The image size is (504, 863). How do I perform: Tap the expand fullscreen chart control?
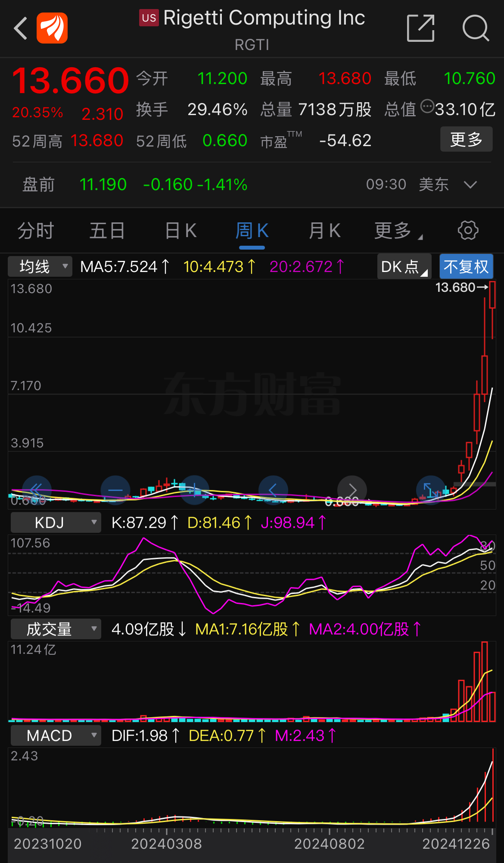tap(431, 491)
